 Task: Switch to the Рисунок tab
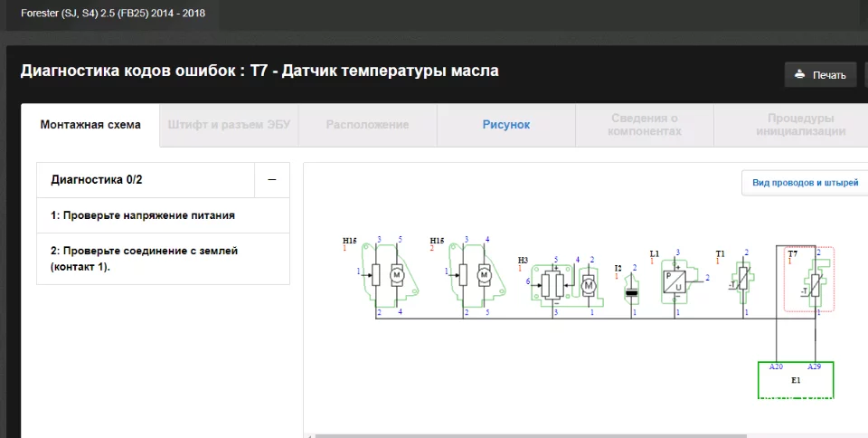coord(506,125)
